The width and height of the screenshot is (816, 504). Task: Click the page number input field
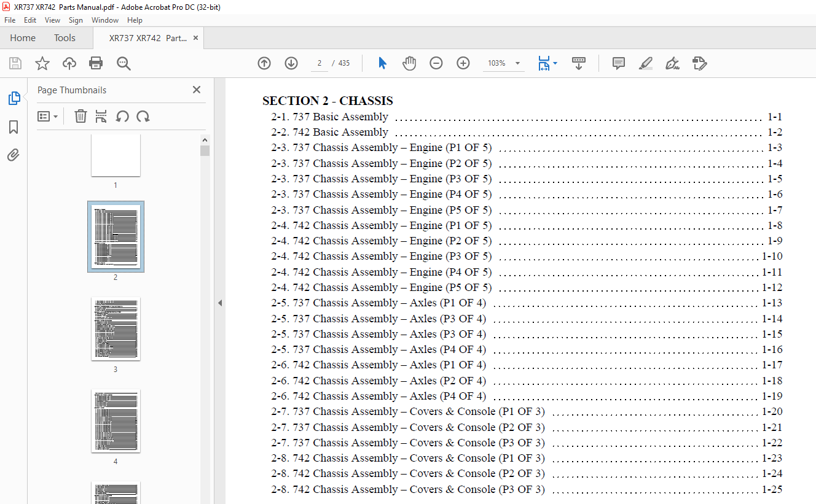(x=319, y=63)
